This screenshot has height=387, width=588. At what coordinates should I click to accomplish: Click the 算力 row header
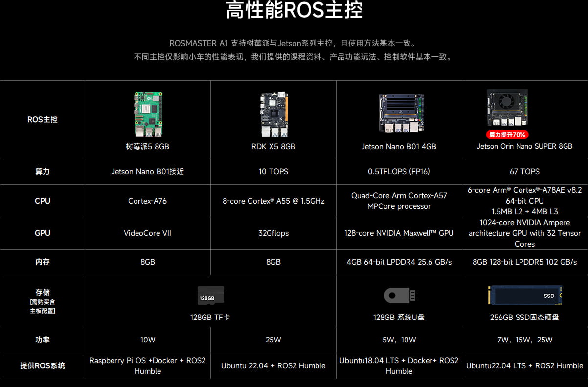(43, 172)
